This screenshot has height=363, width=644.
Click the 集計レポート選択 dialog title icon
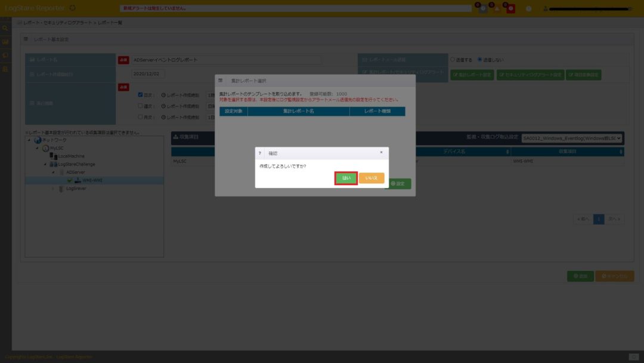(x=221, y=81)
